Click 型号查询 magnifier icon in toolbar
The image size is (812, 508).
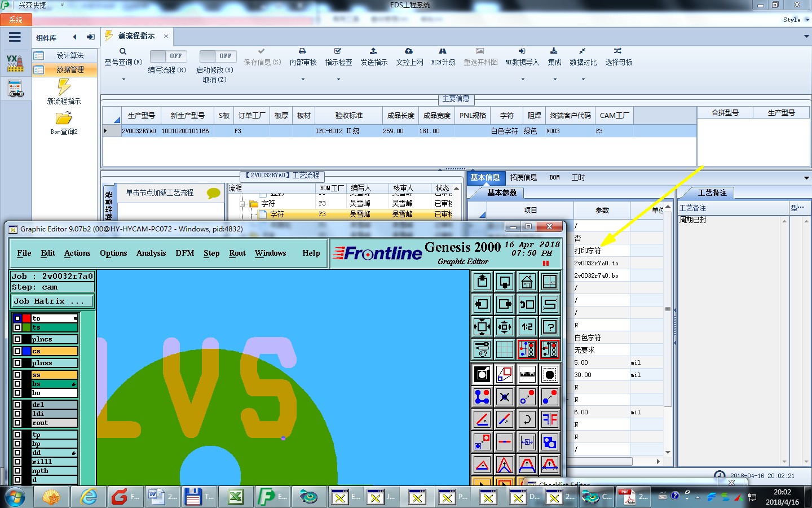123,51
